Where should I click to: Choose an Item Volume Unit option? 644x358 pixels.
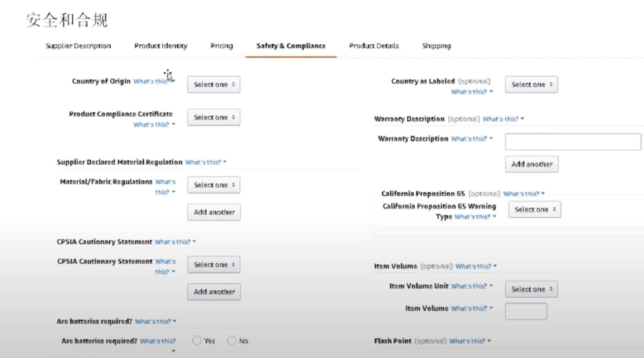(x=531, y=289)
